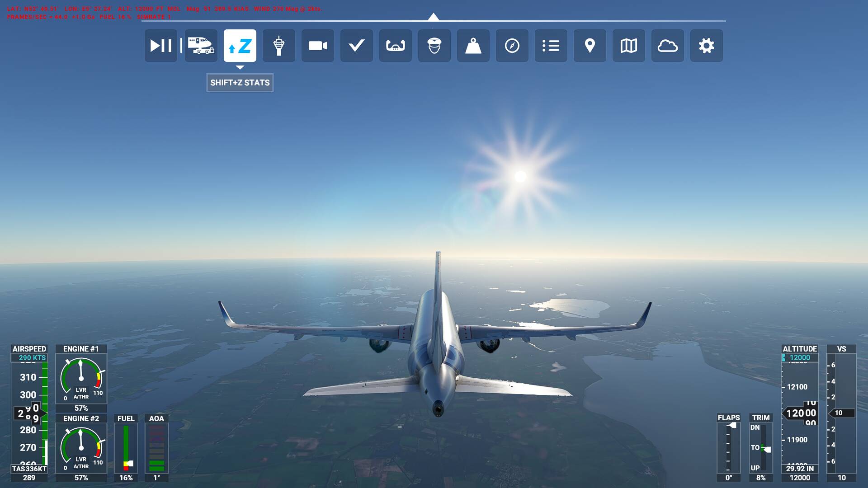The width and height of the screenshot is (868, 488).
Task: Click the active pause play toggle
Action: (161, 46)
